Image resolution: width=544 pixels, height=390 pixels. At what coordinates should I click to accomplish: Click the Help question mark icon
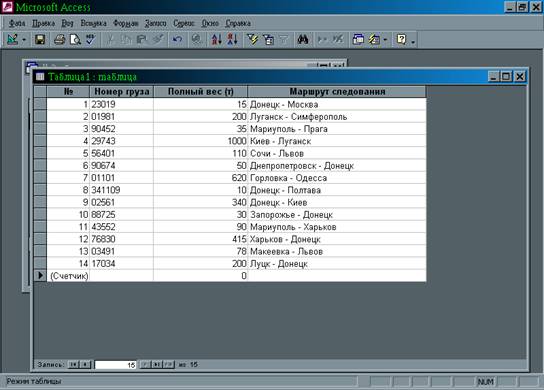pyautogui.click(x=401, y=40)
